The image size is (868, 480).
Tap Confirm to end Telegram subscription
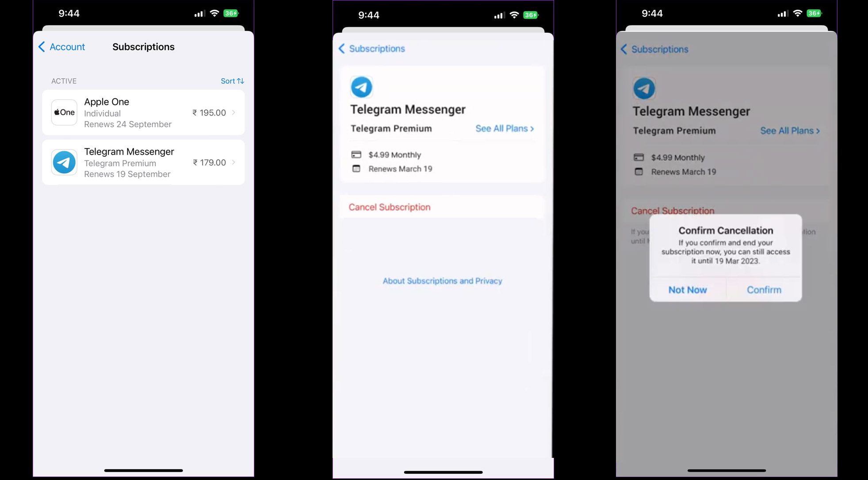click(764, 289)
